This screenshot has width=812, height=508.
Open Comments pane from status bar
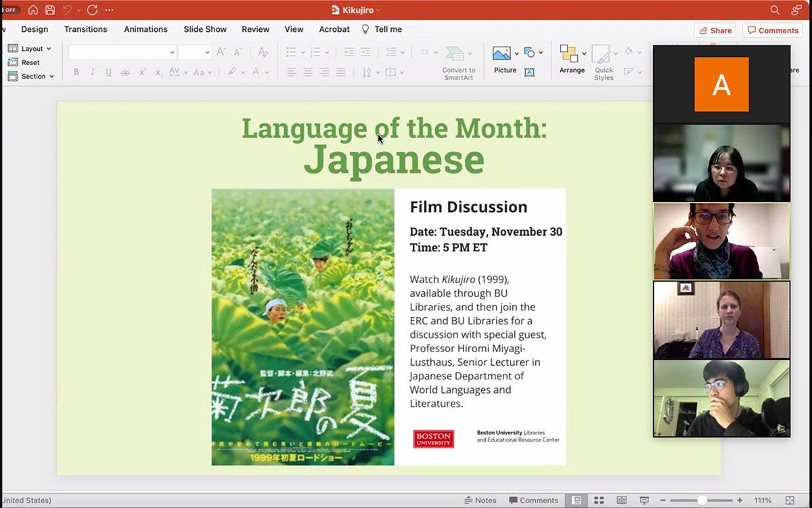click(x=533, y=501)
